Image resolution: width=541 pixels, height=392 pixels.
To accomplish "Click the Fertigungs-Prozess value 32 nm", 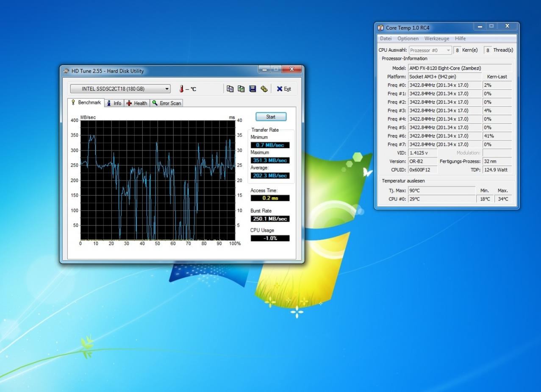I will pyautogui.click(x=497, y=161).
